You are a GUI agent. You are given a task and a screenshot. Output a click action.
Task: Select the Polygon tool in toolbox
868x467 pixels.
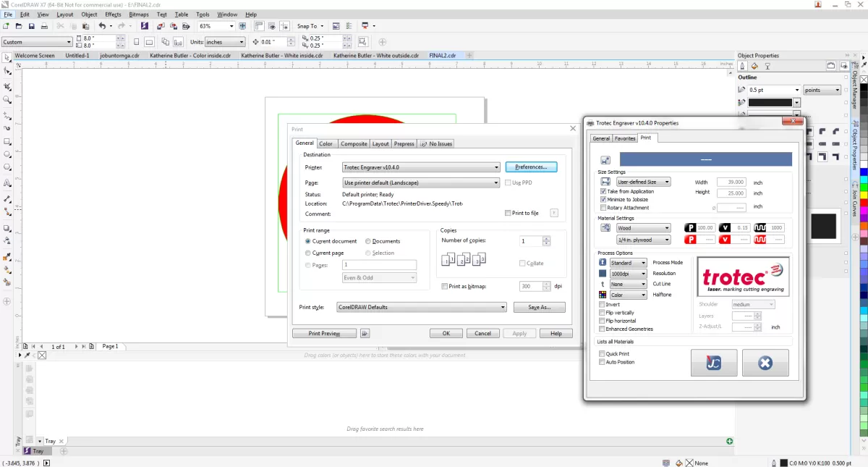coord(7,169)
